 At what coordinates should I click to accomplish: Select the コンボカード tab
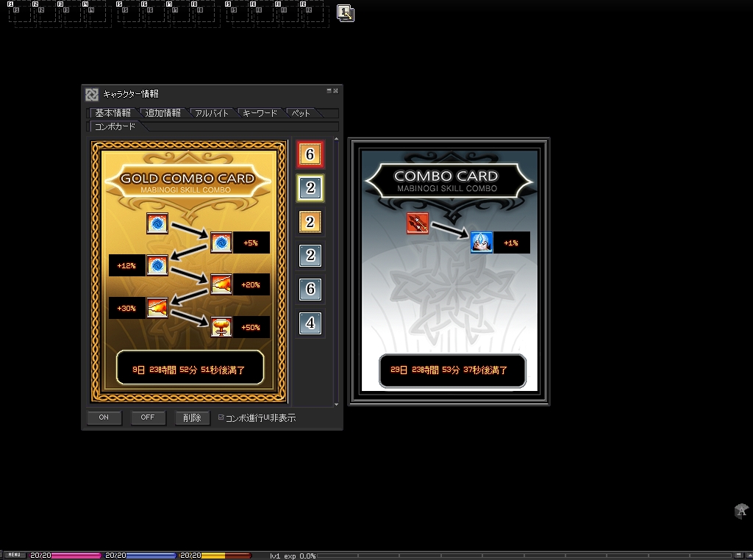[x=115, y=126]
